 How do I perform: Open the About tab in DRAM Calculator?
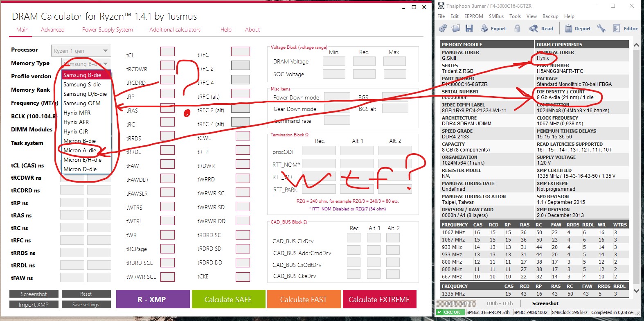pos(252,29)
